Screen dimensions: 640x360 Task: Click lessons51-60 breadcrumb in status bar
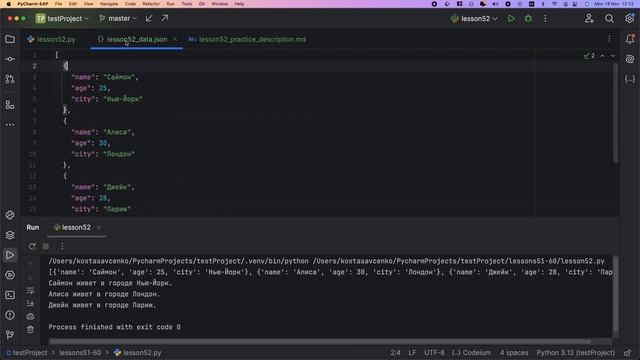(80, 353)
